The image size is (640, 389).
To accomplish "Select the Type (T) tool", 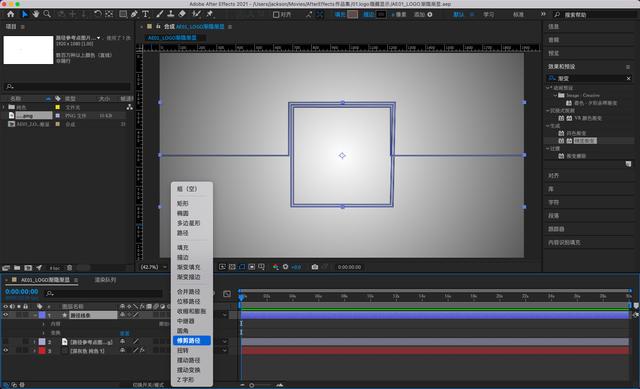I will pos(145,14).
